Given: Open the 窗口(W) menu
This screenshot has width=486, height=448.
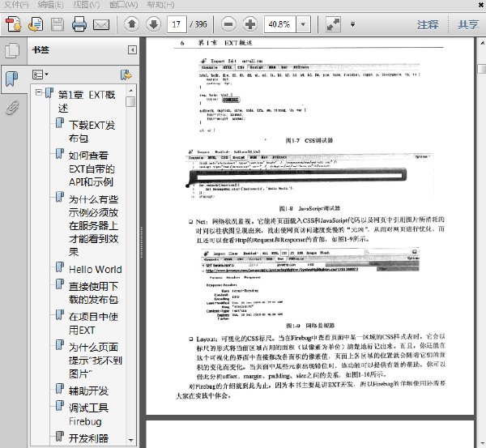Looking at the screenshot, I should tap(124, 5).
